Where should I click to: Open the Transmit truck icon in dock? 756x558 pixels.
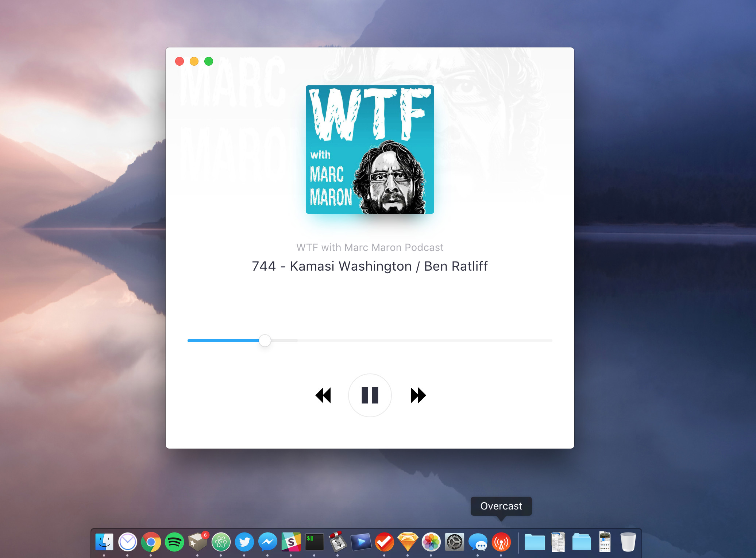click(x=338, y=542)
